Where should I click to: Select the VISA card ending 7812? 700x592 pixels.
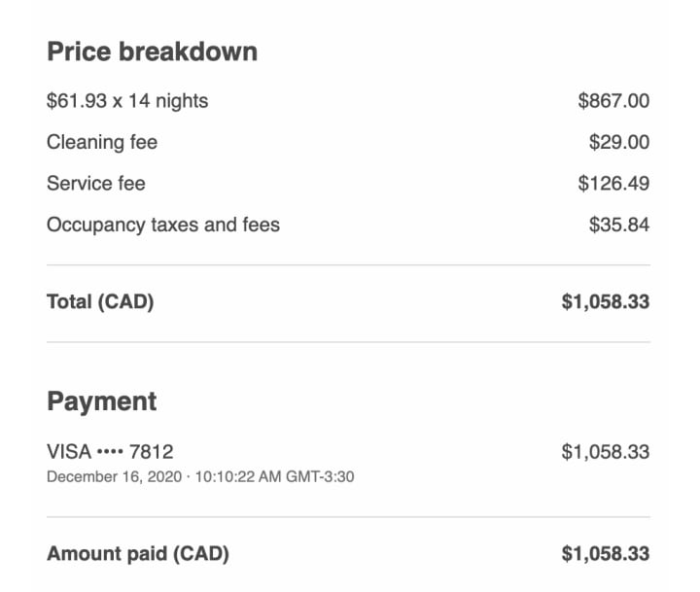tap(110, 451)
